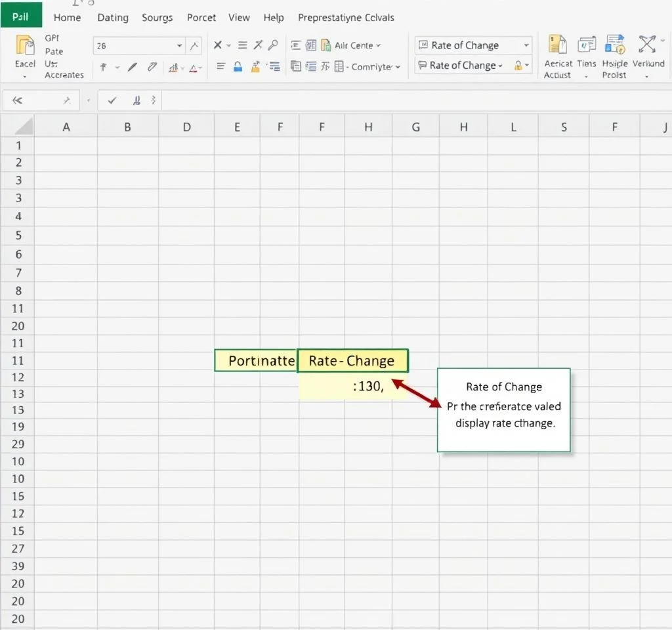Click the large clipboard paste icon
Image resolution: width=672 pixels, height=630 pixels.
point(25,45)
